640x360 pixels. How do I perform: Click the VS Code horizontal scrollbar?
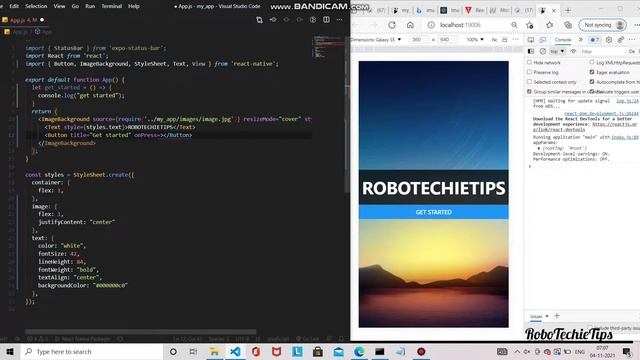tap(140, 332)
